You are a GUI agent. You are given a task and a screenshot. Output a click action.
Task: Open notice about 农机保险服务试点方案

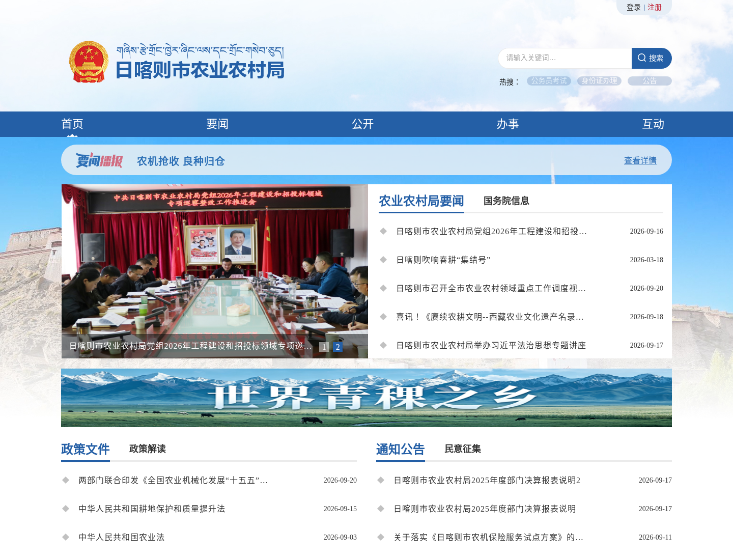click(x=489, y=538)
